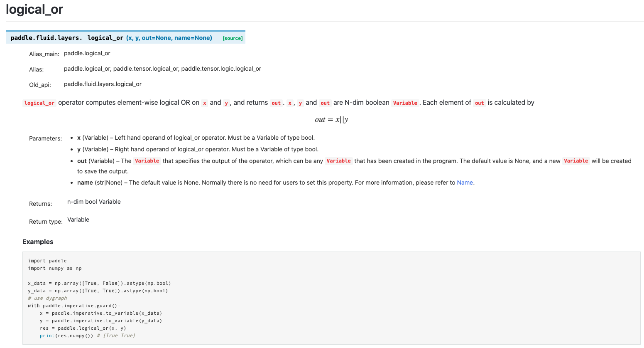Click the # use dygraph comment
644x348 pixels.
point(47,298)
